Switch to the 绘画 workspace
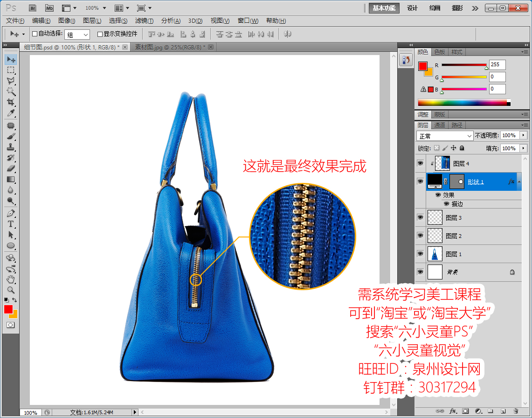This screenshot has height=418, width=532. point(435,8)
